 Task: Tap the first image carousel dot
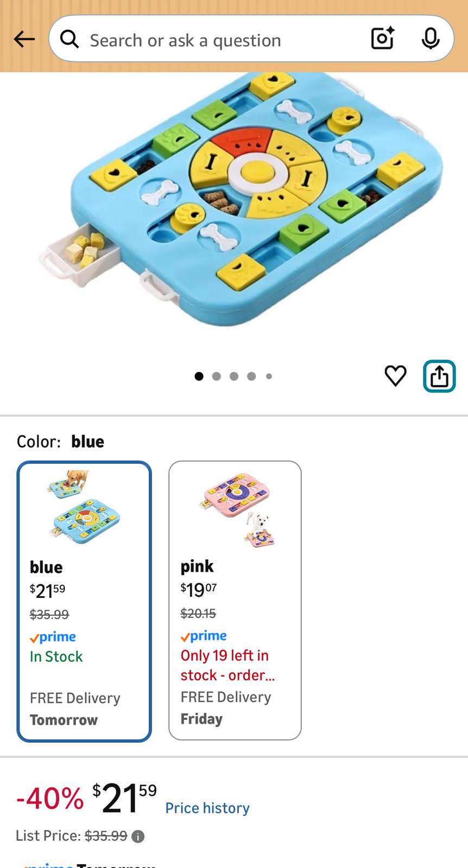pos(199,376)
